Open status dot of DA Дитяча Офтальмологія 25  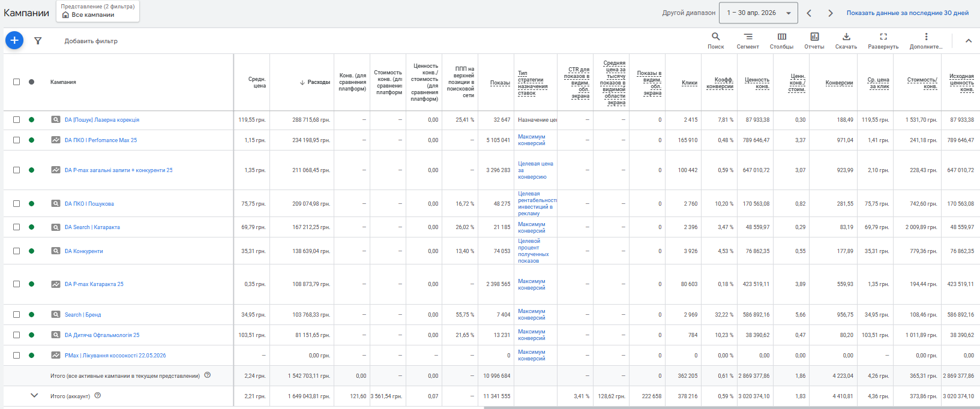[x=31, y=335]
